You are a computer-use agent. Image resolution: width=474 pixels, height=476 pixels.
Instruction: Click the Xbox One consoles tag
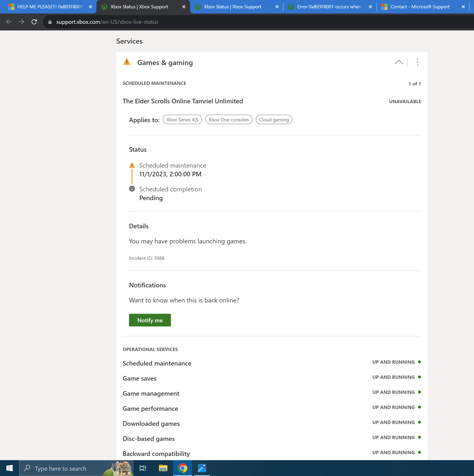pos(229,120)
